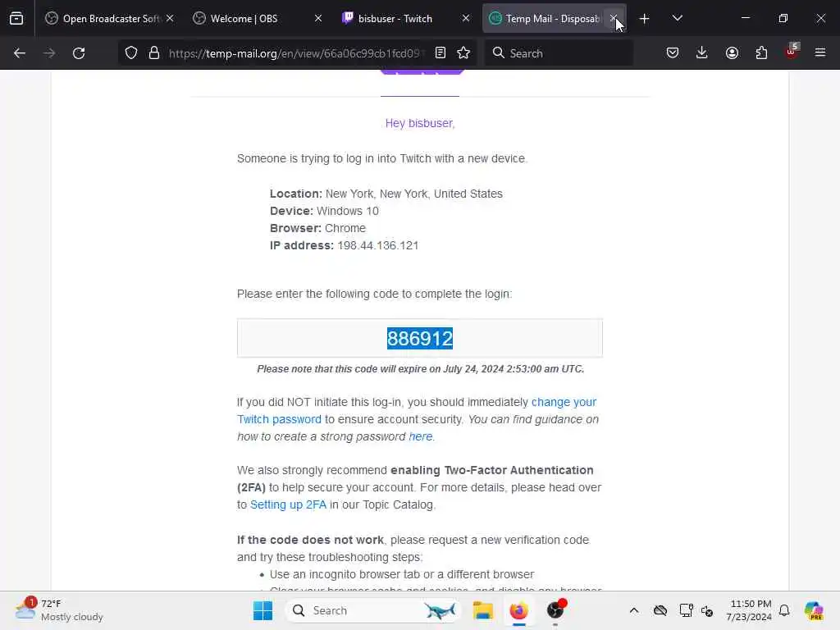Close the Temp Mail tab

(x=614, y=18)
